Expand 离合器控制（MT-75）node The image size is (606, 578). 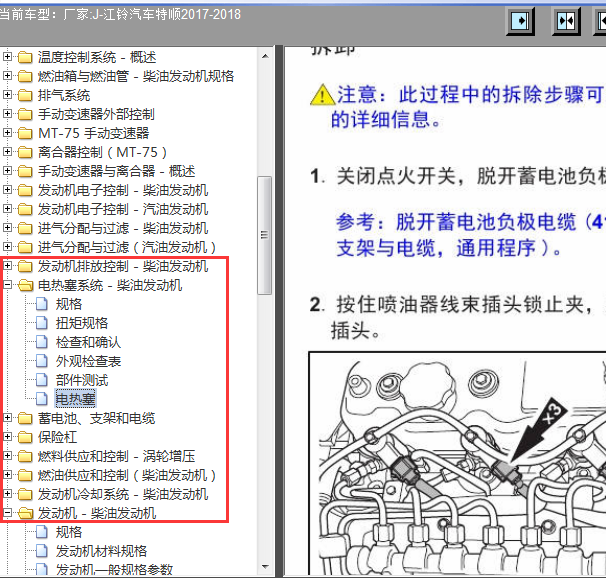click(7, 152)
